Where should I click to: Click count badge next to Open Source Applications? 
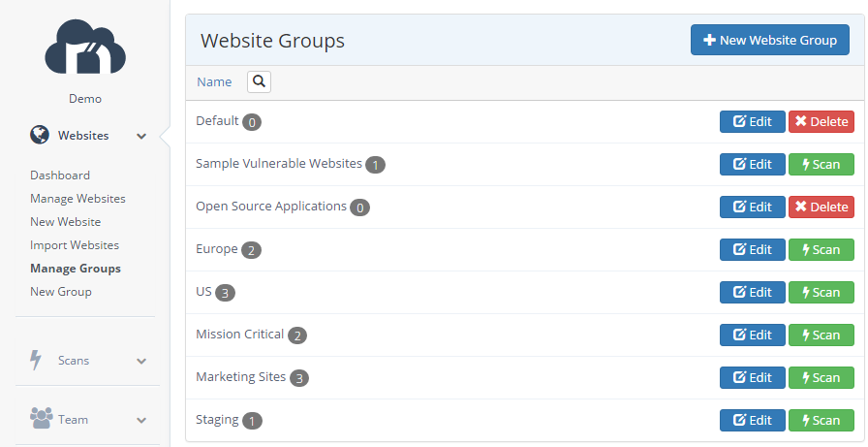[359, 208]
